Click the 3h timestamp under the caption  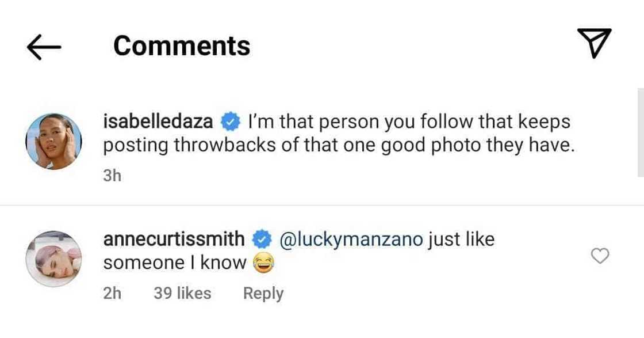(x=112, y=176)
